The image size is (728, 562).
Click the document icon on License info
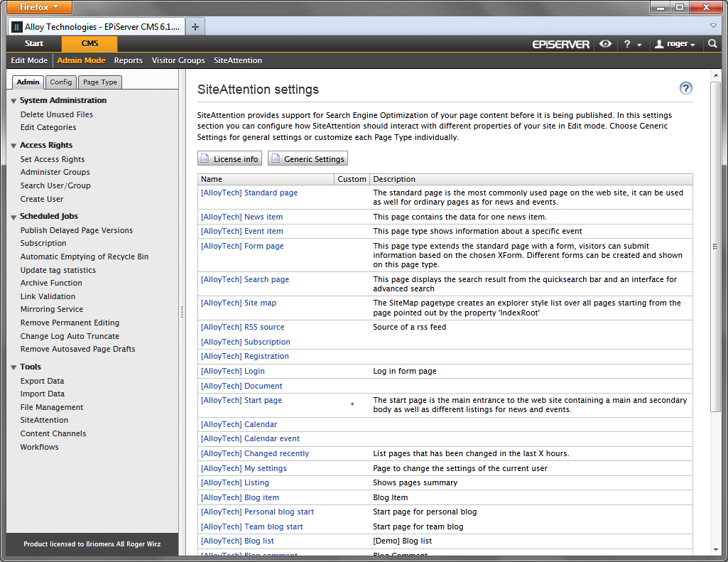point(205,158)
